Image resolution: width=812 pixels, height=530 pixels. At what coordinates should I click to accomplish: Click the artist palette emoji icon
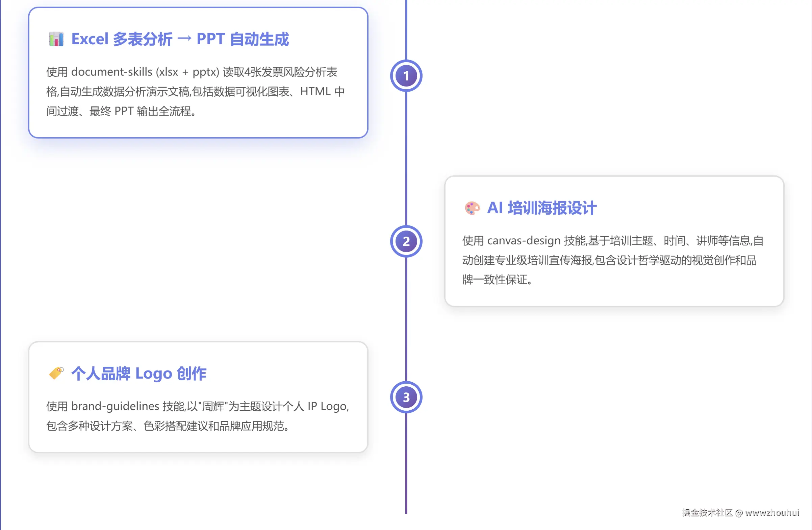coord(472,208)
